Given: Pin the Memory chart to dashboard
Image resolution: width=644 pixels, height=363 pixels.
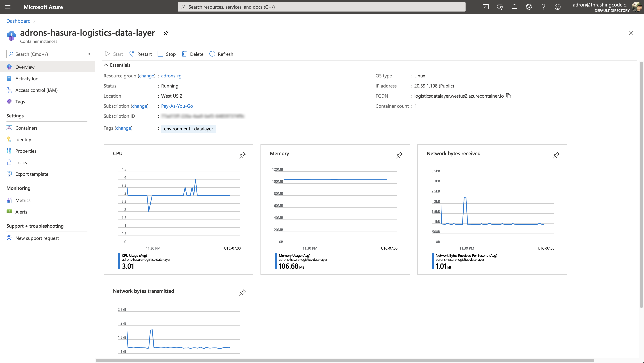Looking at the screenshot, I should point(399,155).
